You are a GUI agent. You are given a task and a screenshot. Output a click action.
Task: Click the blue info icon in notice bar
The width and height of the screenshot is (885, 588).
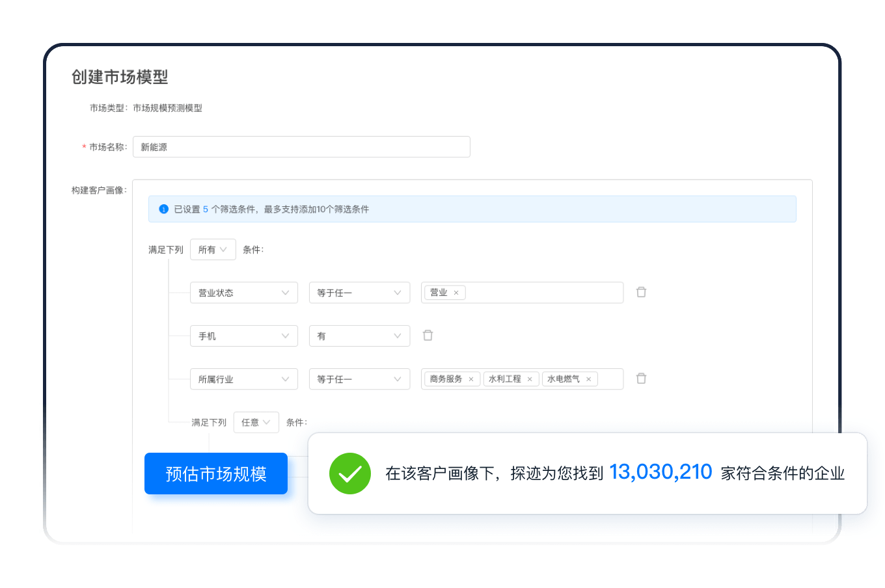tap(164, 209)
